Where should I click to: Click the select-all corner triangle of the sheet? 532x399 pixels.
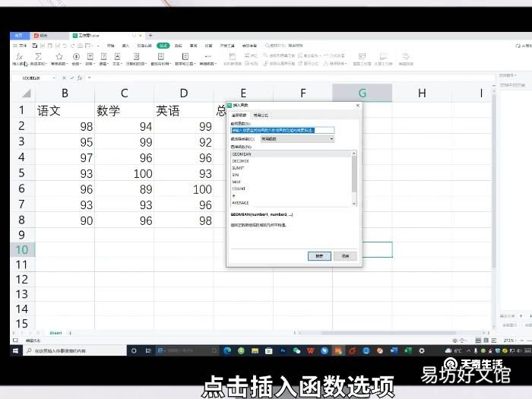[x=27, y=93]
